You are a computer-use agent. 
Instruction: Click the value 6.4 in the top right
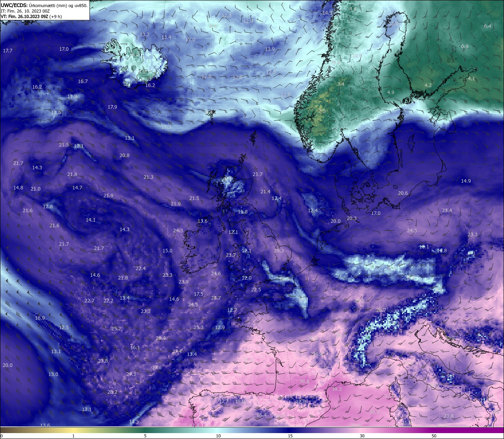click(487, 26)
